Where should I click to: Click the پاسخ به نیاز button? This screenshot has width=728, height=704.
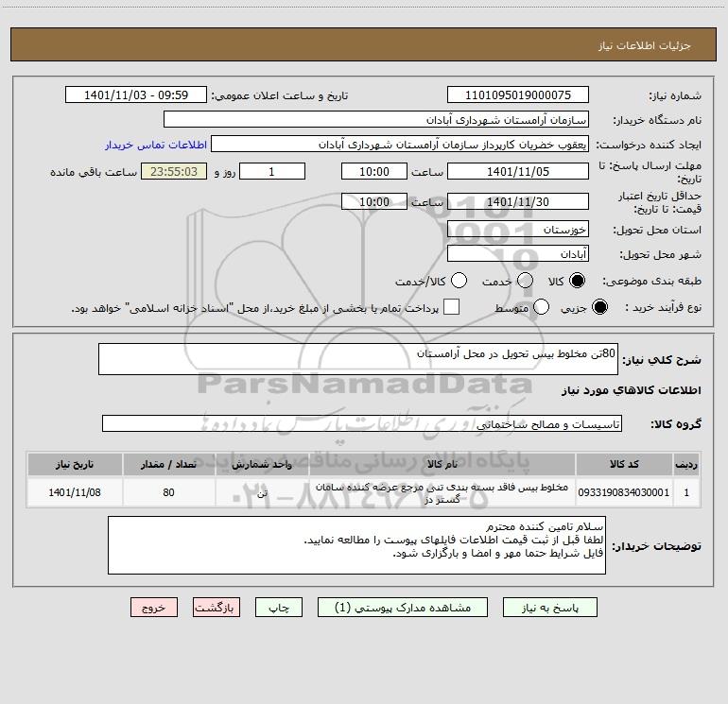click(x=550, y=608)
